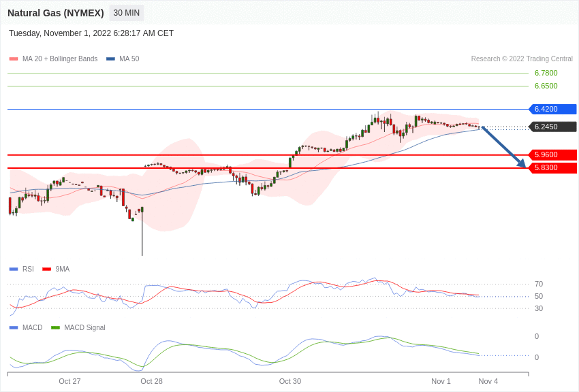Viewport: 579px width, 392px height.
Task: Select the Oct 30 date marker
Action: coord(289,381)
